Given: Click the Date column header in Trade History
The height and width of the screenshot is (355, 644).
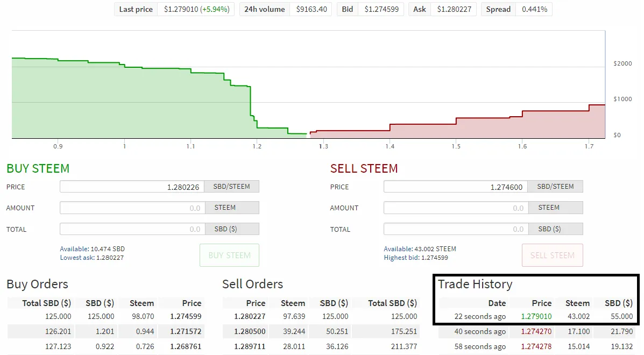Looking at the screenshot, I should click(497, 303).
